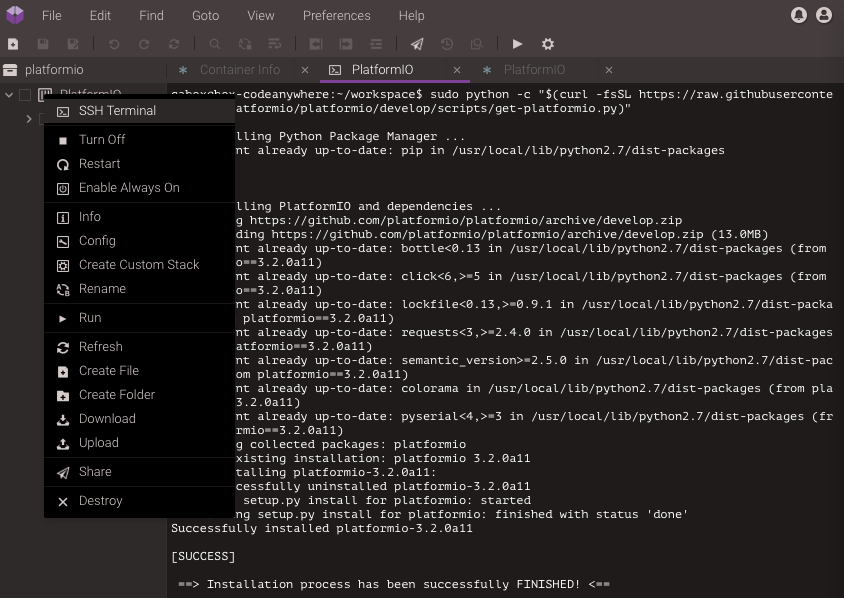The width and height of the screenshot is (844, 598).
Task: Open settings gear in toolbar
Action: [547, 44]
